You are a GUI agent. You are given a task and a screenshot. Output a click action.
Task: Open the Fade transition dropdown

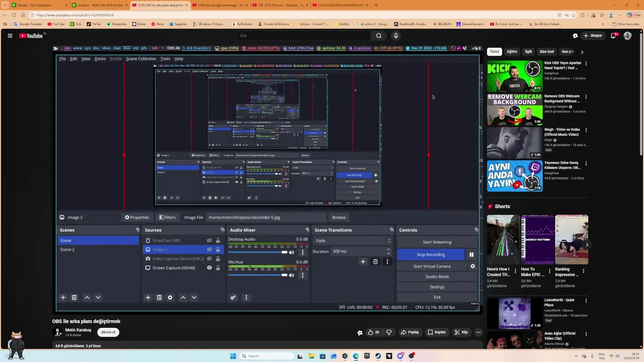tap(352, 241)
